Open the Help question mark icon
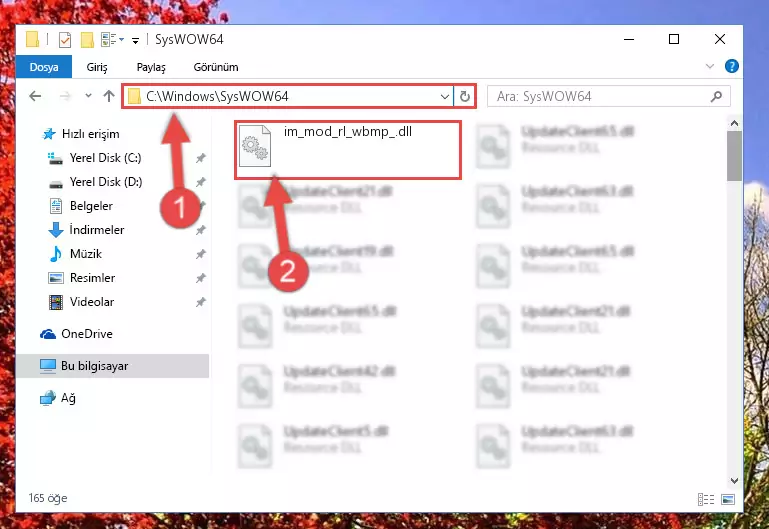This screenshot has height=529, width=769. point(732,66)
